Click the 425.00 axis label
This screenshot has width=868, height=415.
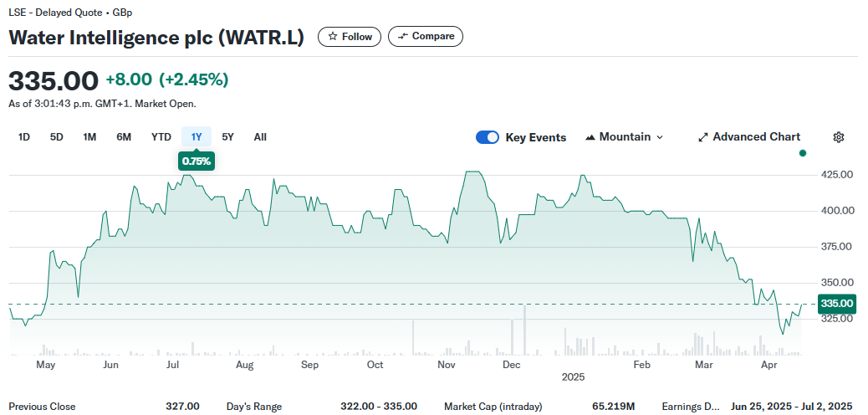click(x=838, y=175)
